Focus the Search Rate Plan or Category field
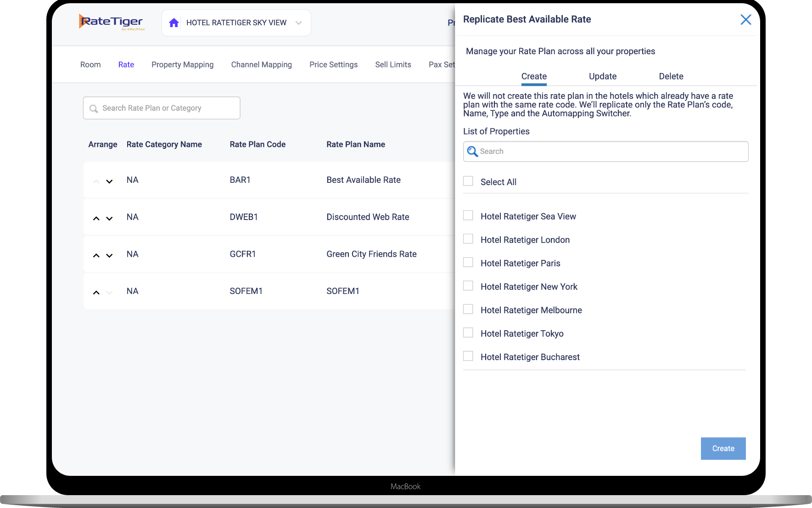The width and height of the screenshot is (812, 508). [x=162, y=108]
